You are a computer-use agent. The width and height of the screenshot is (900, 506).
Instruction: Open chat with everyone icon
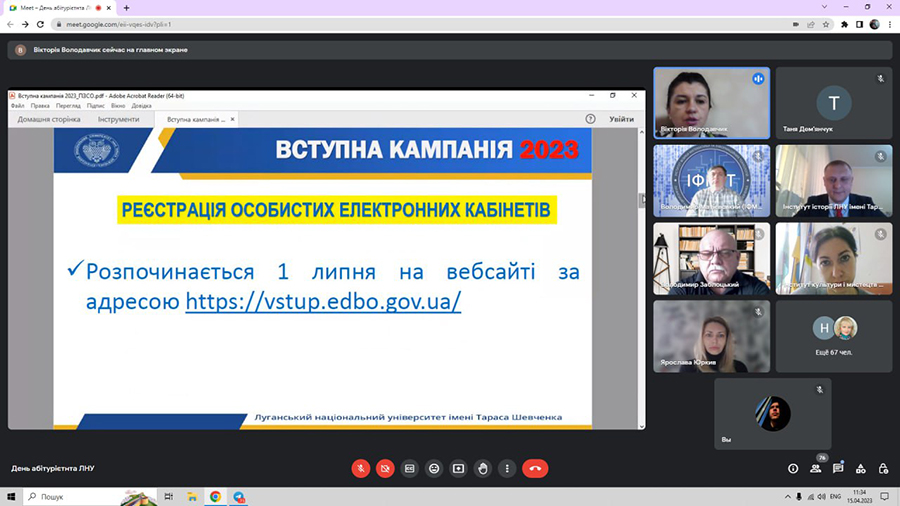(x=838, y=469)
